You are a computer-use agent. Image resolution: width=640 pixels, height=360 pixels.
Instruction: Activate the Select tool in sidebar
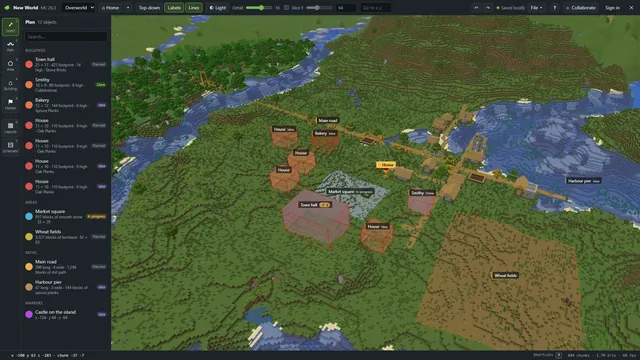(10, 27)
